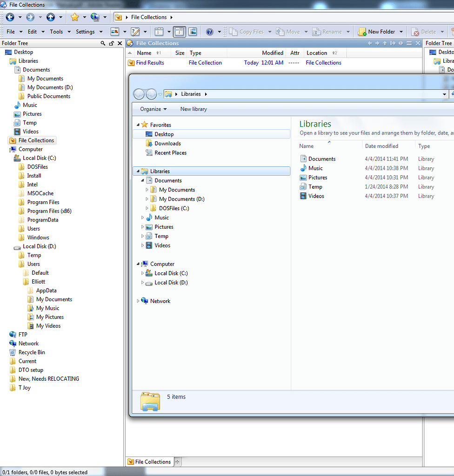Expand Local Disk (C:) in Explorer navigation pane
454x476 pixels.
(x=143, y=273)
